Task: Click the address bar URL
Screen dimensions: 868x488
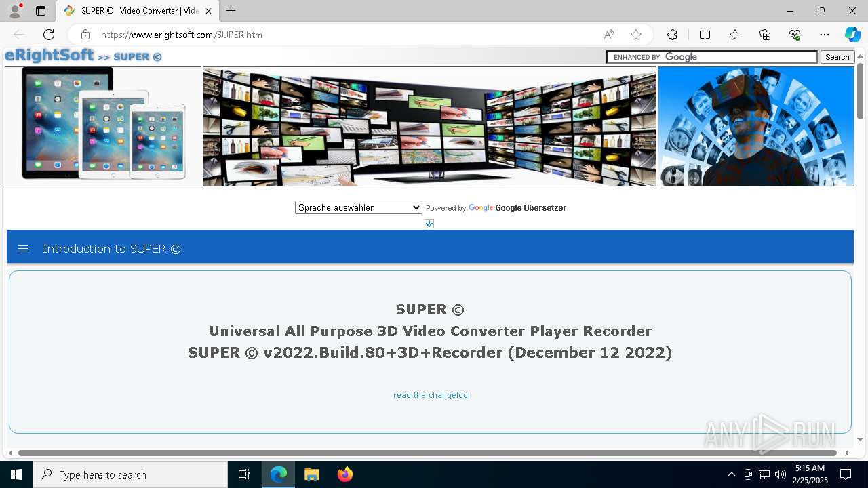Action: point(183,35)
